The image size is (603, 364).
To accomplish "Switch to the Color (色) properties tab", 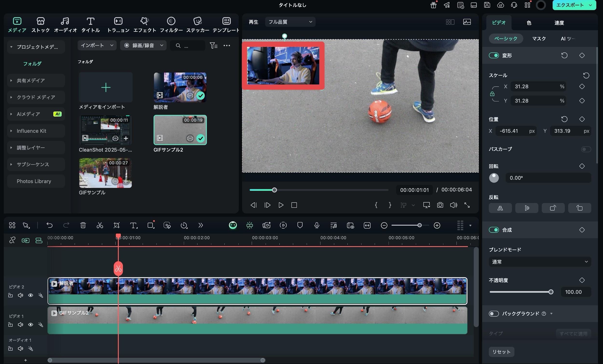I will pos(529,23).
